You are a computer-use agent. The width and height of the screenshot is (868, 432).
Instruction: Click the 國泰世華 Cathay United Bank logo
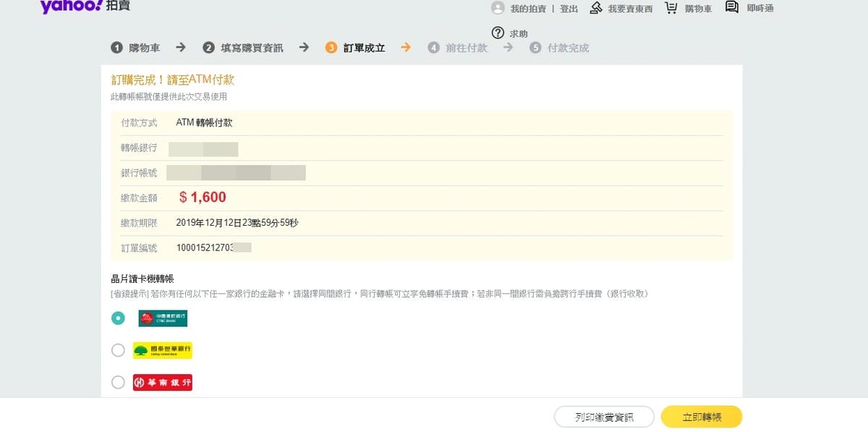[x=162, y=350]
